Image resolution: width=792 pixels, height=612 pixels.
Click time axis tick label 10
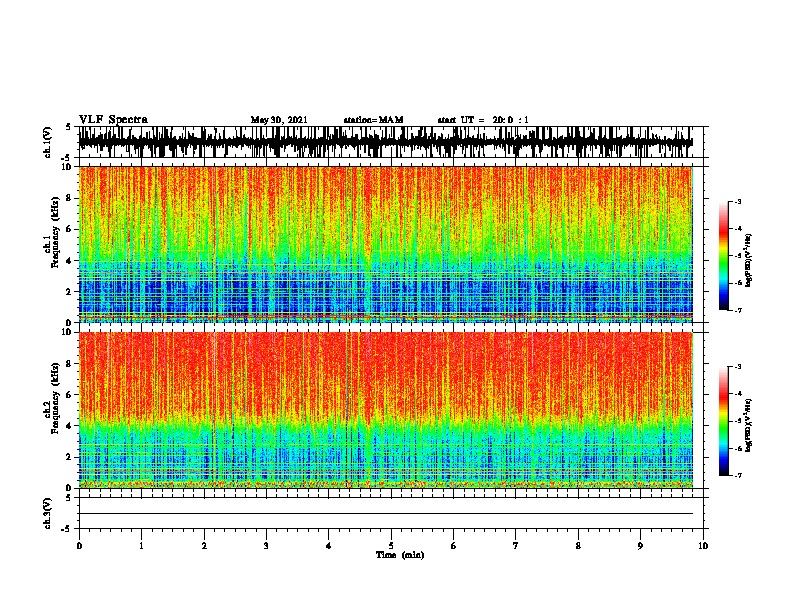[703, 546]
